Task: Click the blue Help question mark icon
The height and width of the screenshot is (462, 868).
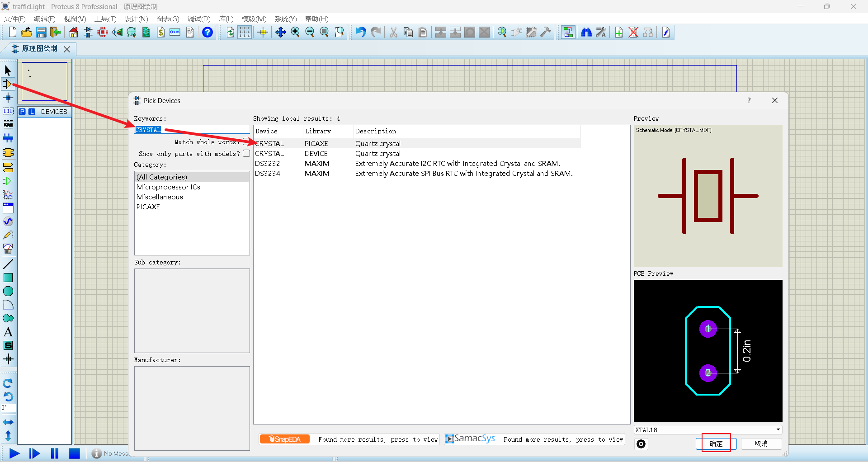Action: click(x=208, y=32)
